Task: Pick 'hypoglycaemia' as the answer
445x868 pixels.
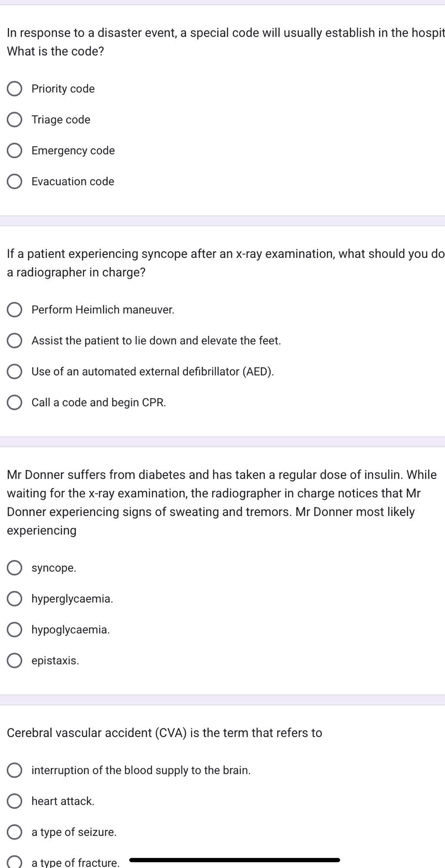Action: coord(15,630)
